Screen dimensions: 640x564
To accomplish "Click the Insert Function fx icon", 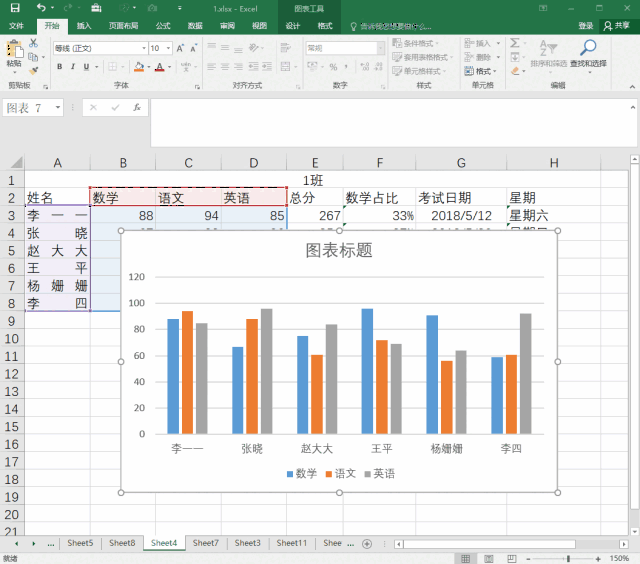I will pyautogui.click(x=135, y=107).
